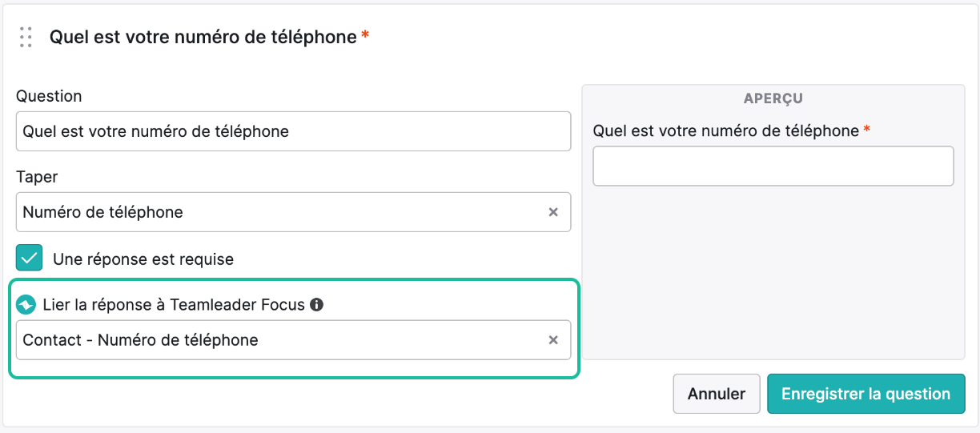Open the info tooltip icon next to Teamleader Focus
The height and width of the screenshot is (433, 980).
(316, 305)
